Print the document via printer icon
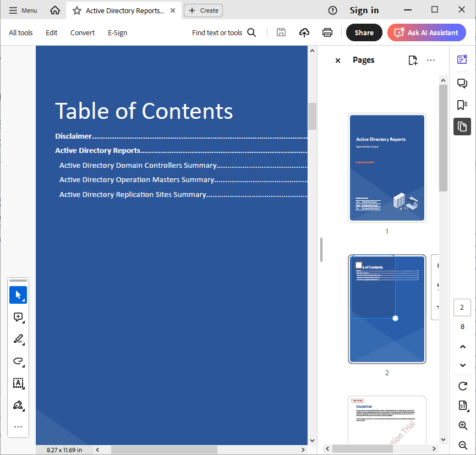This screenshot has width=476, height=455. coord(327,32)
